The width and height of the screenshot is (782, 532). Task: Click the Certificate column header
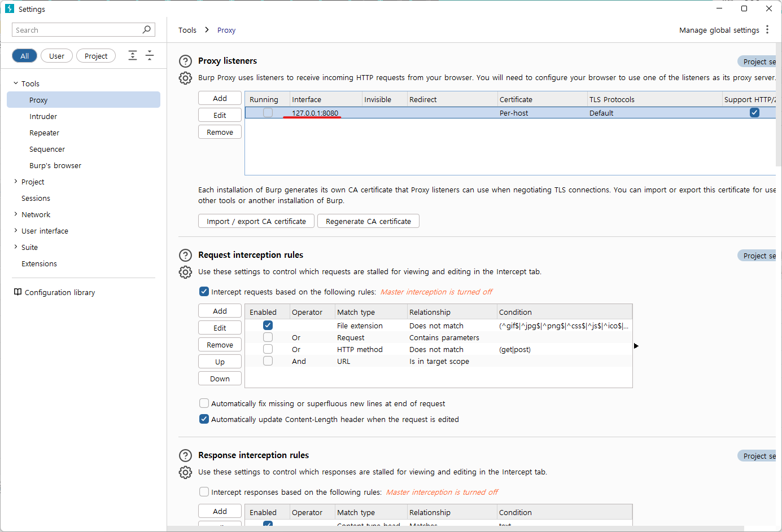(542, 99)
